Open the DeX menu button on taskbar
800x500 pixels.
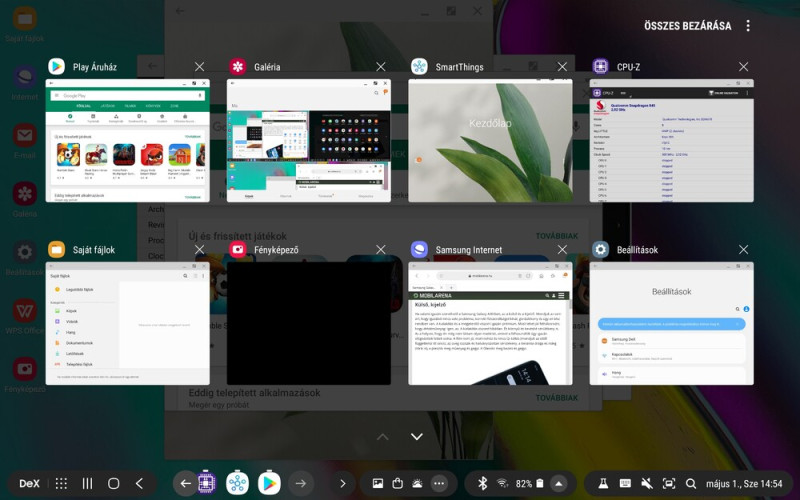tap(29, 484)
